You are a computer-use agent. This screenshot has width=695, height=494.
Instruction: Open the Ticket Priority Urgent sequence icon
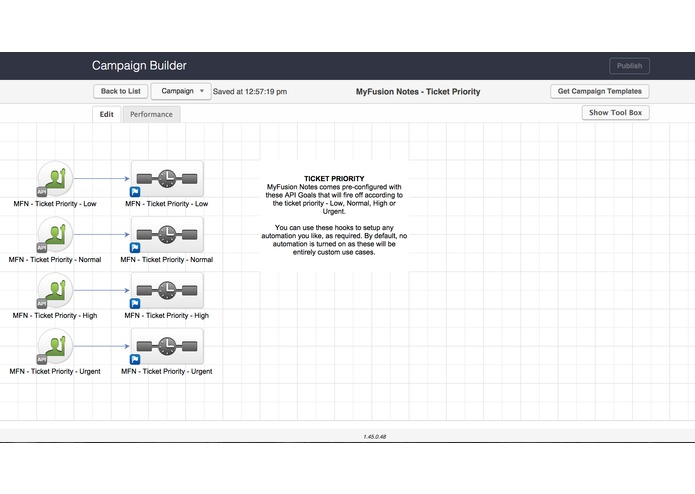[x=167, y=346]
